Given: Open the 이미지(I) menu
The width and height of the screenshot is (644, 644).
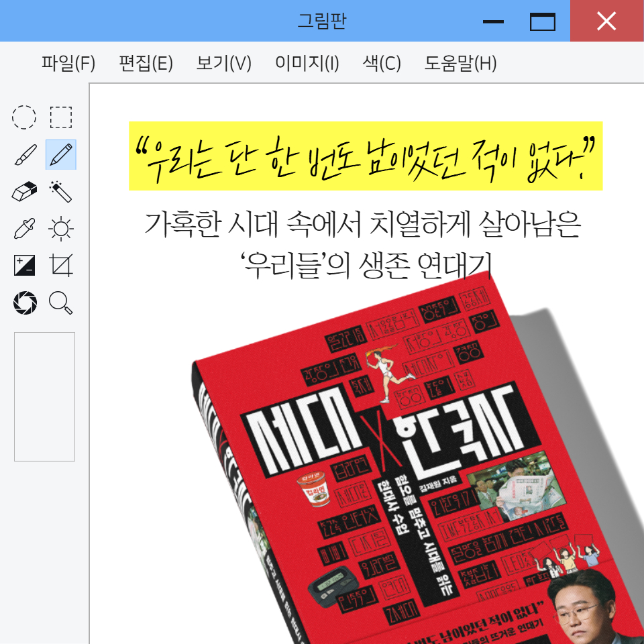Looking at the screenshot, I should coord(307,63).
